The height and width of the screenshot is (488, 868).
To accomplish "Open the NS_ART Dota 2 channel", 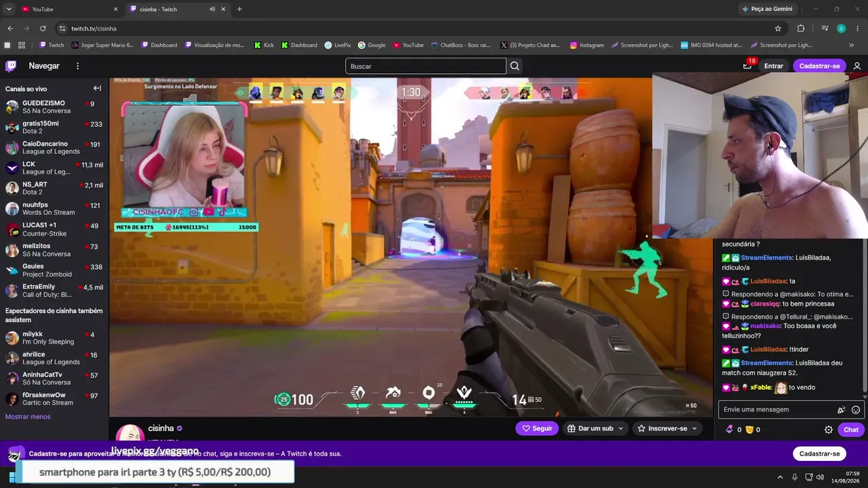I will click(x=54, y=188).
